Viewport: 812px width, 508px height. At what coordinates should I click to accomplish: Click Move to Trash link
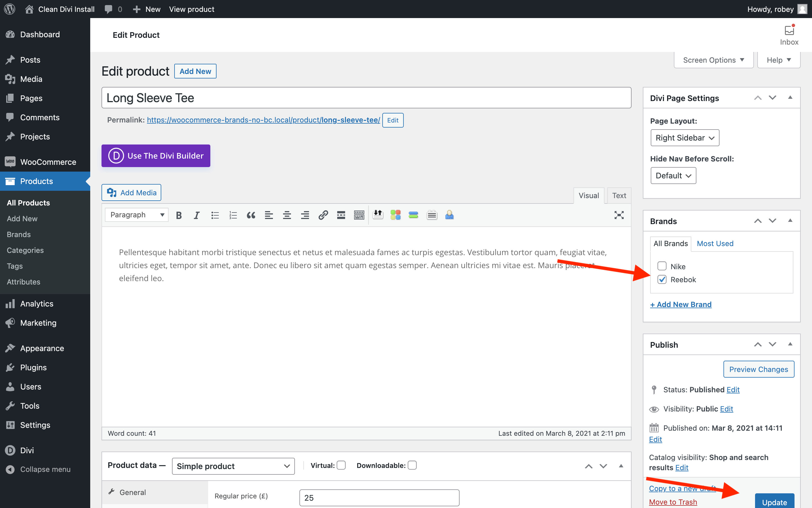[673, 502]
